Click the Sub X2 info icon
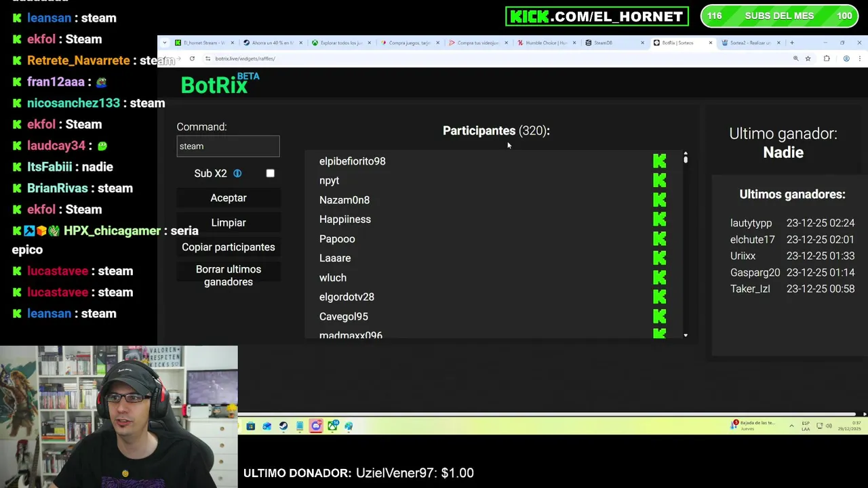 (x=237, y=174)
